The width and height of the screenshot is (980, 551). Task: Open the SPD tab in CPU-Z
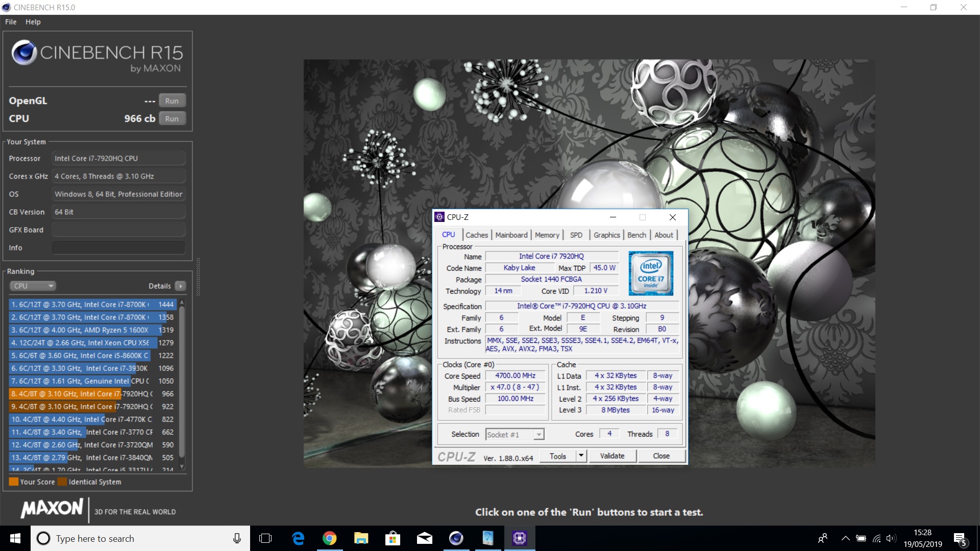pyautogui.click(x=576, y=235)
